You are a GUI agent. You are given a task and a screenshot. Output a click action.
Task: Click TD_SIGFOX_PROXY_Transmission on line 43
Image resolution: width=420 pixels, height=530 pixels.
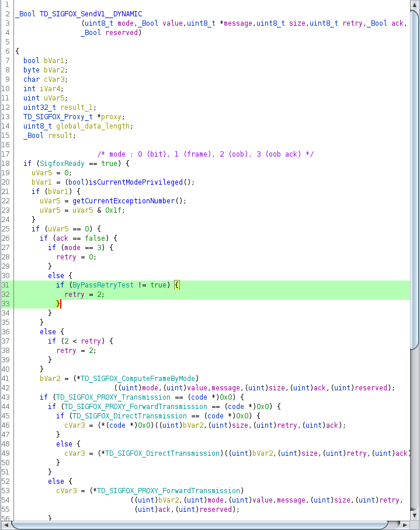tap(113, 397)
